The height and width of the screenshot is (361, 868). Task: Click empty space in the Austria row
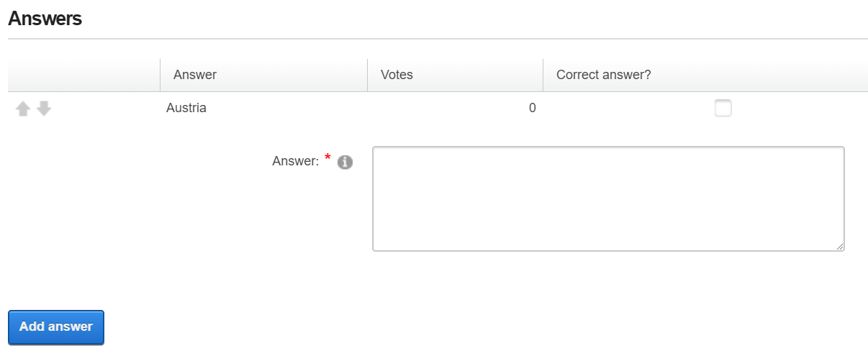point(288,109)
